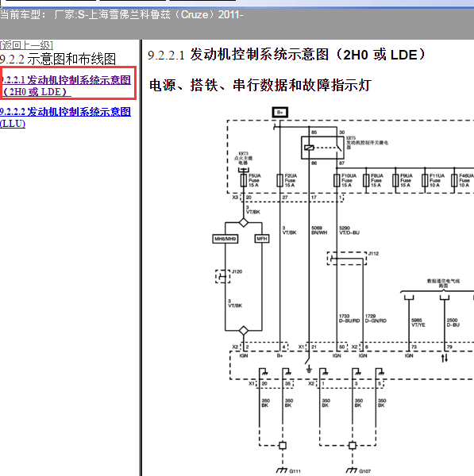Viewport: 474px width, 476px height.
Task: Select the 9.2.2 示意图和布线图 section heading
Action: 58,59
